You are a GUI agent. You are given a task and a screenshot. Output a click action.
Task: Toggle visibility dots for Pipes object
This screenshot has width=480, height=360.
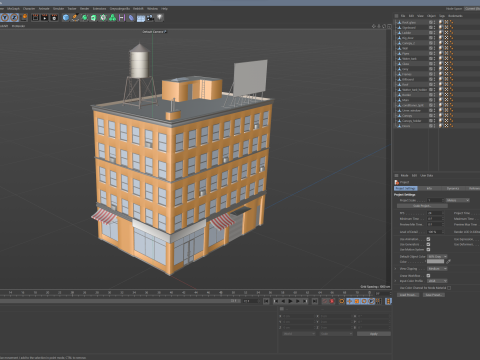434,53
